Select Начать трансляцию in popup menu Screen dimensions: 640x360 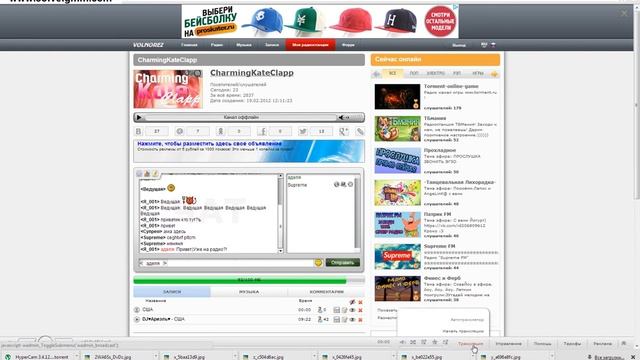[x=463, y=331]
